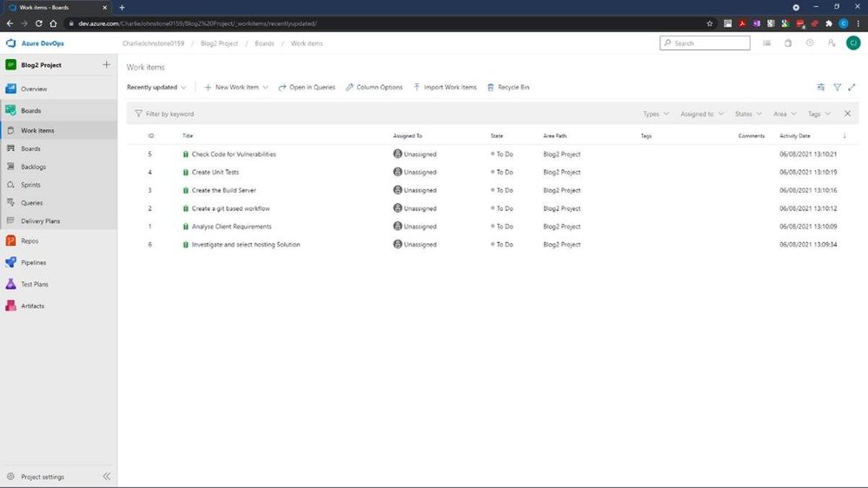Collapse the sidebar with the double chevron
868x488 pixels.
pyautogui.click(x=106, y=477)
